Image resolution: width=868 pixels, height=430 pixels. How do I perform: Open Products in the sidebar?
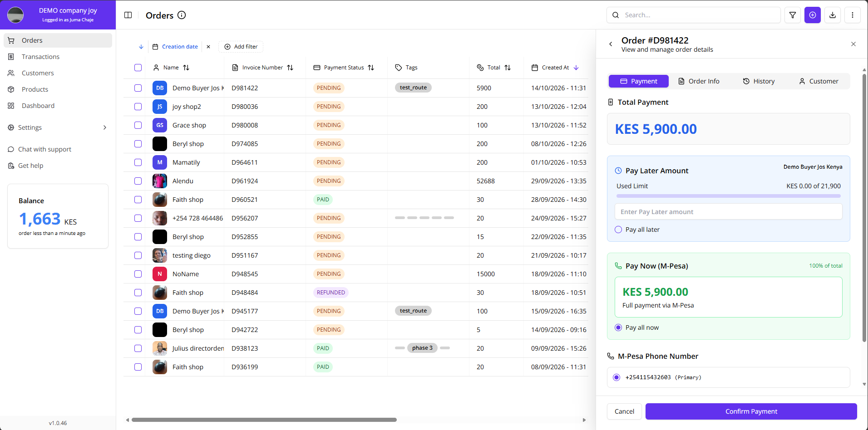(x=58, y=89)
